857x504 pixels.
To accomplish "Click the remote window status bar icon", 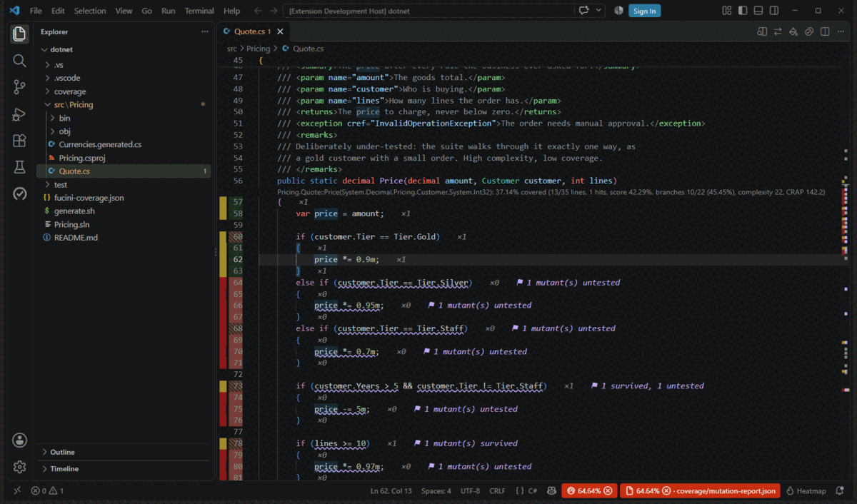I will (x=16, y=491).
